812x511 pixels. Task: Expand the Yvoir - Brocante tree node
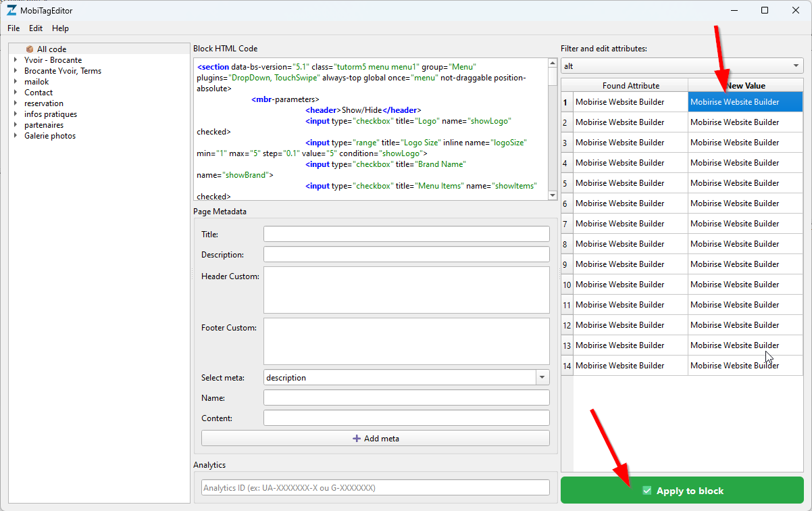[16, 60]
